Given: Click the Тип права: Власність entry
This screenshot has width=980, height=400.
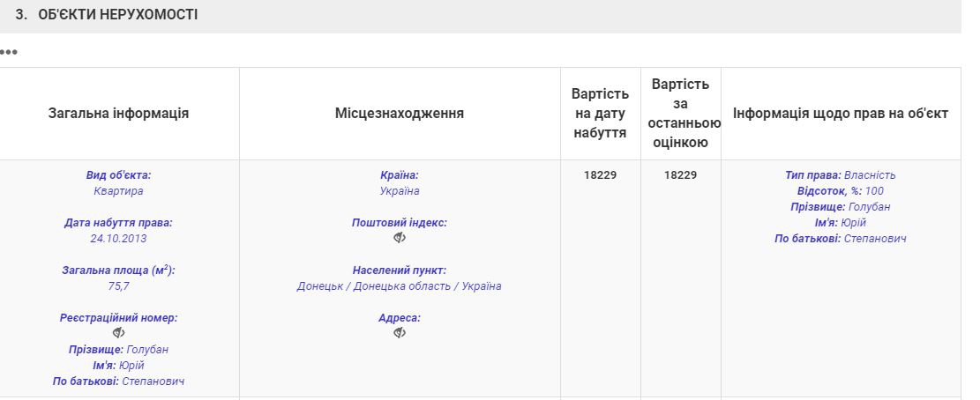Looking at the screenshot, I should click(x=841, y=175).
